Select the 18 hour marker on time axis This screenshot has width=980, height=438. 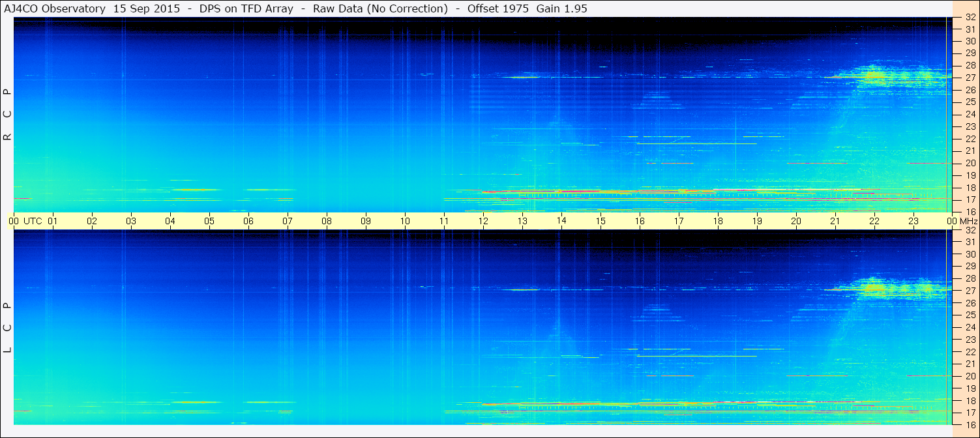718,221
